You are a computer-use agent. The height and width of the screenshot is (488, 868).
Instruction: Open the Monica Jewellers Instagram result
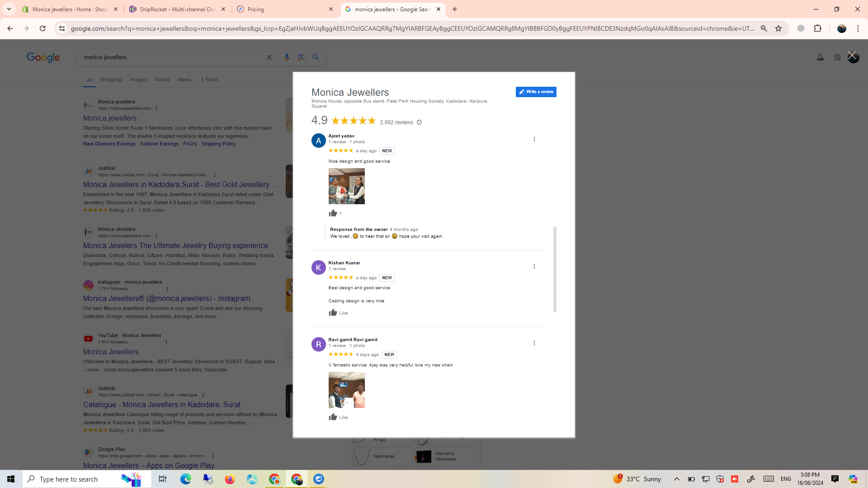click(x=166, y=299)
